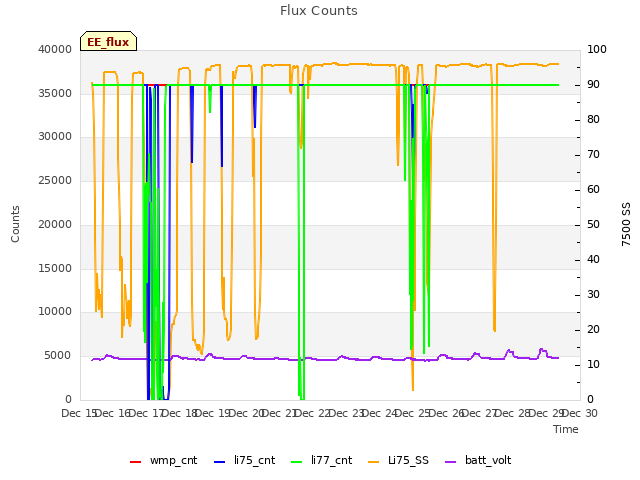Screen dimensions: 640x480
Task: Click the 30000 tick on Counts axis
Action: pos(55,136)
